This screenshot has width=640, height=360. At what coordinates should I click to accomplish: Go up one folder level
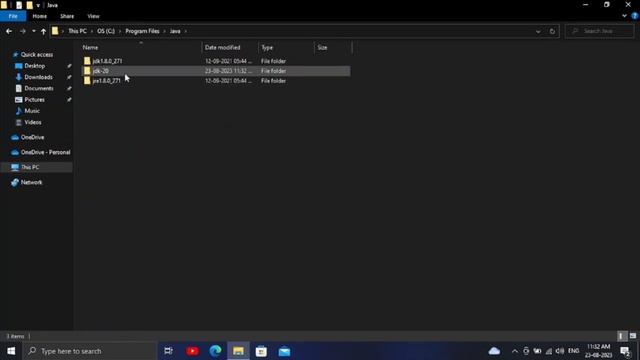point(43,31)
